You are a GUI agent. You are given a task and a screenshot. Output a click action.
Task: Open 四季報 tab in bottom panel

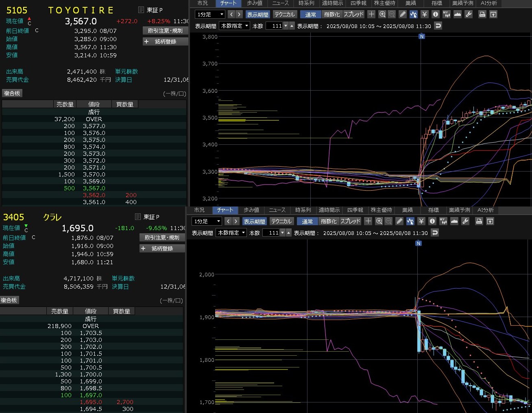(355, 210)
